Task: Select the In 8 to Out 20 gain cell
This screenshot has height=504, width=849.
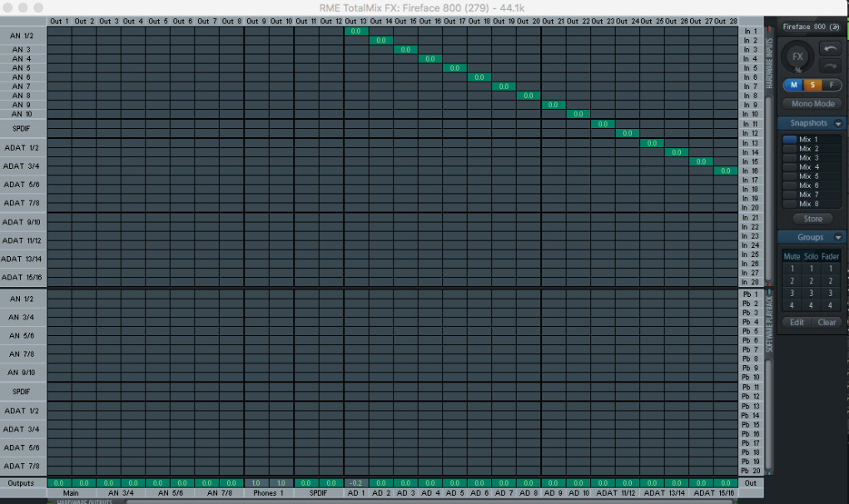Action: coord(529,96)
